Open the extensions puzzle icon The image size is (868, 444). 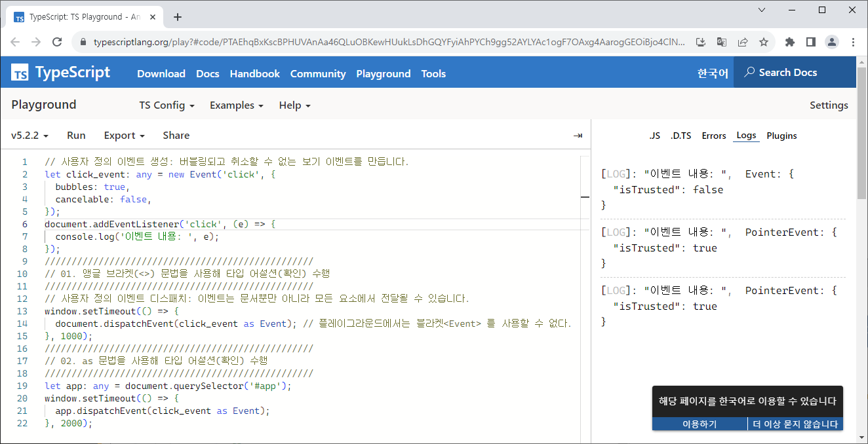(x=790, y=42)
